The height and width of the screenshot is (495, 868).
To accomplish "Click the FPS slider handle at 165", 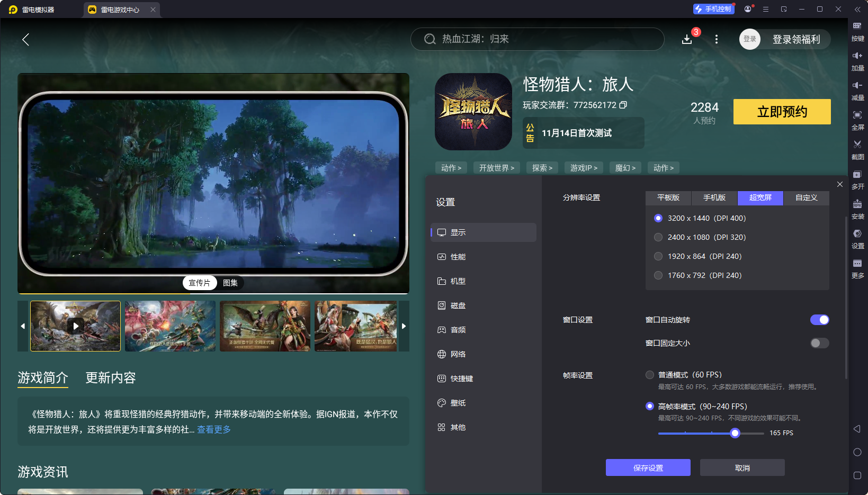I will click(x=735, y=433).
